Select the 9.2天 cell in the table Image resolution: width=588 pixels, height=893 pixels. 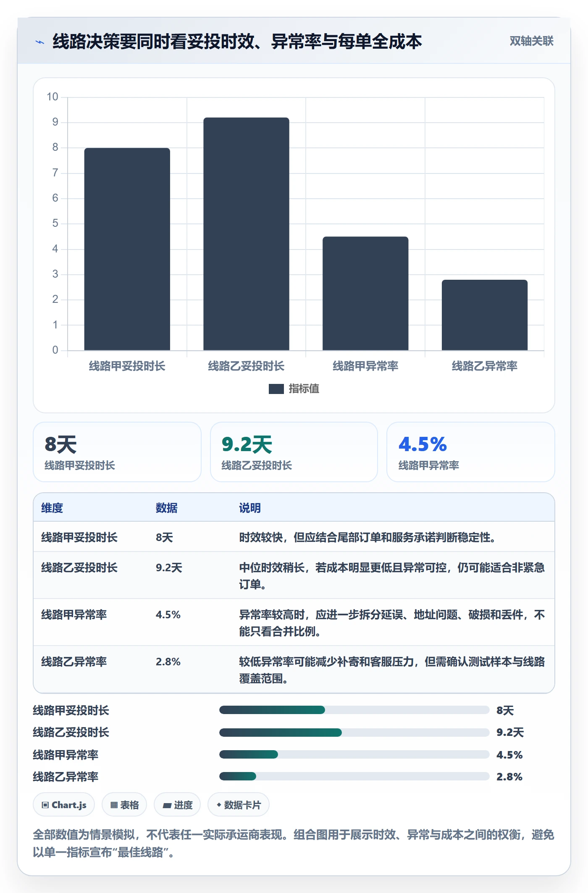click(x=169, y=568)
